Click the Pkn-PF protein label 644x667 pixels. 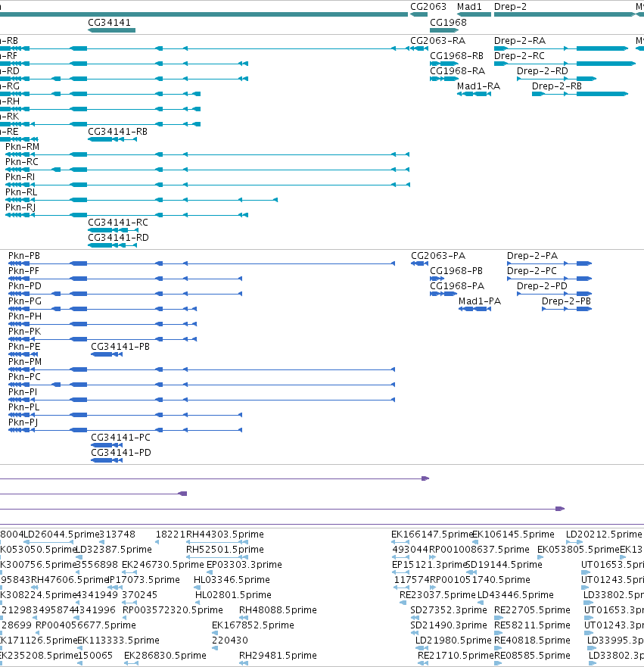pos(23,271)
